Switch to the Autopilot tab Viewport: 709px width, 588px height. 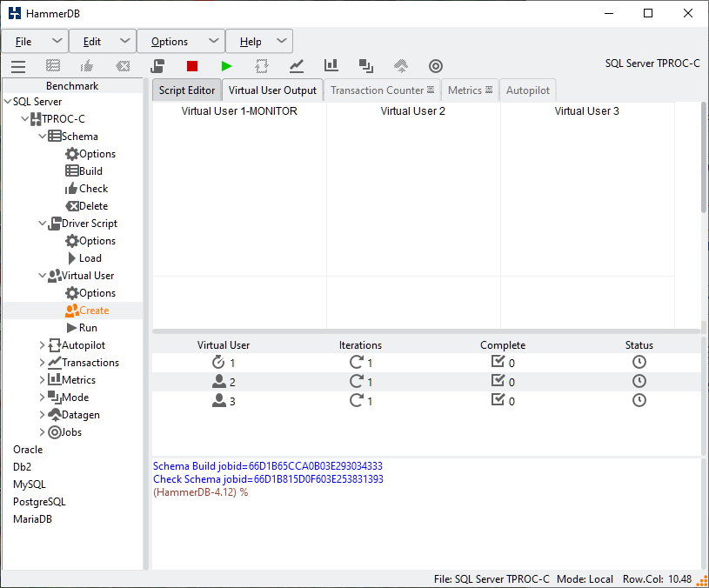pos(528,90)
